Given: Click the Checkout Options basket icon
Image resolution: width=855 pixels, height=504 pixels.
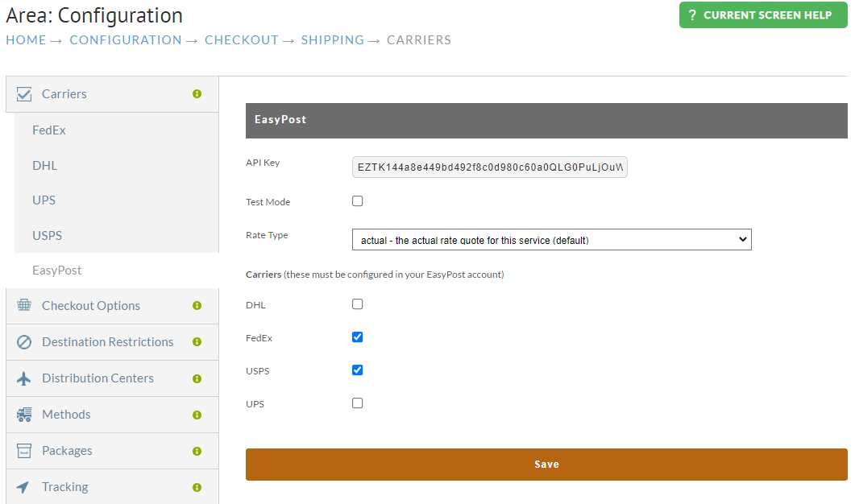Looking at the screenshot, I should tap(24, 305).
